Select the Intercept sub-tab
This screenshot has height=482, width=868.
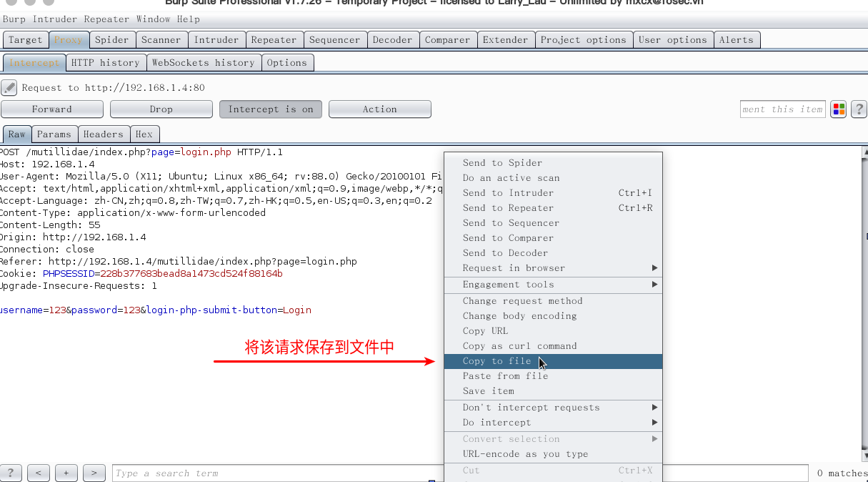tap(34, 63)
